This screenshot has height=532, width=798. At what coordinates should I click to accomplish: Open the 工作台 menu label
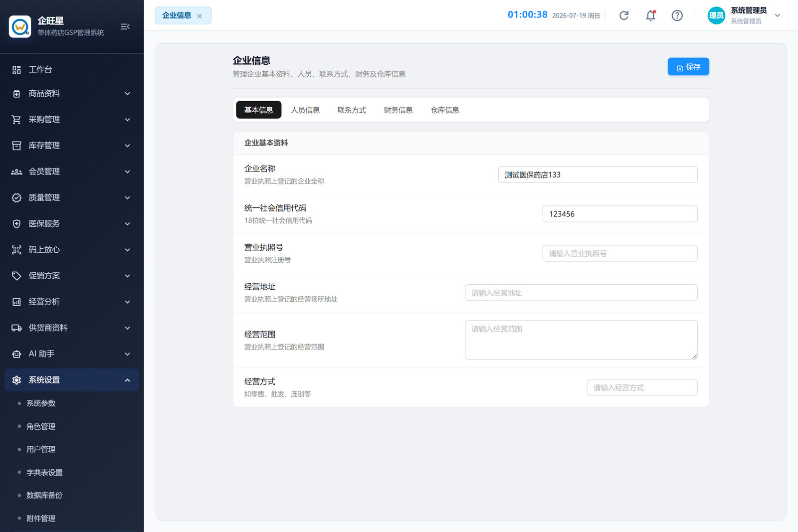click(40, 70)
